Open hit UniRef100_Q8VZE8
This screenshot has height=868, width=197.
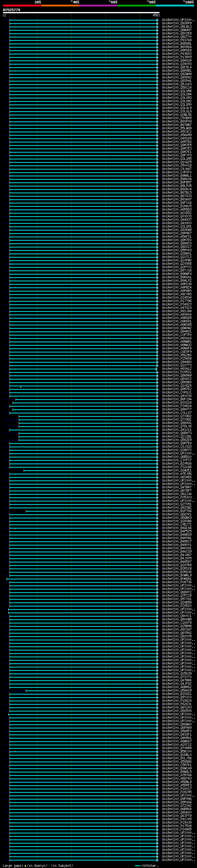177,33
